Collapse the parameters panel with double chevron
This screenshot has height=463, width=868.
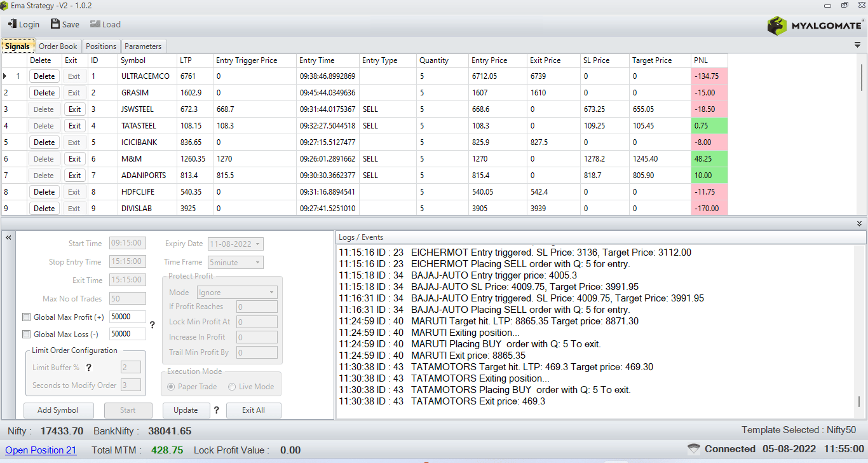point(9,237)
